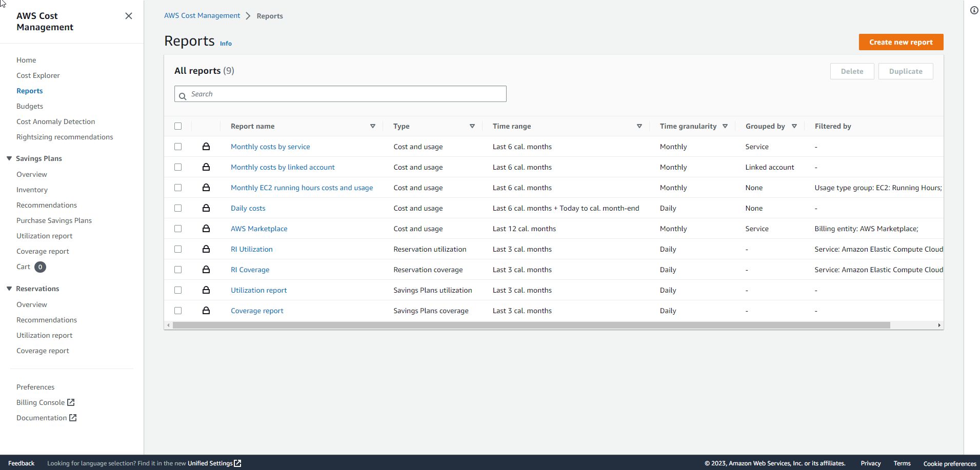Sort by Type column arrow

pos(472,126)
